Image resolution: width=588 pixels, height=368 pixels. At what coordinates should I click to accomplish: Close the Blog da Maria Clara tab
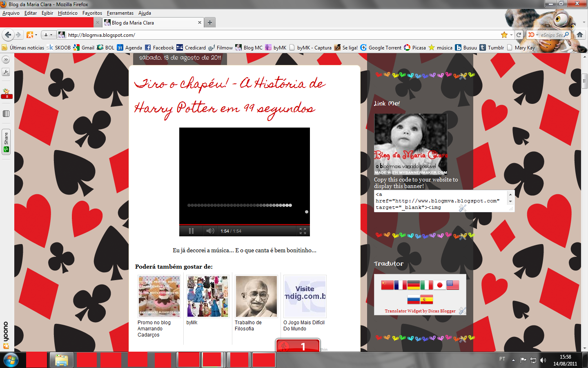200,22
